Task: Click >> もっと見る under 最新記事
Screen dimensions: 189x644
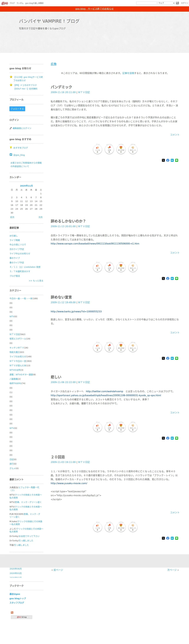Action: (36, 281)
